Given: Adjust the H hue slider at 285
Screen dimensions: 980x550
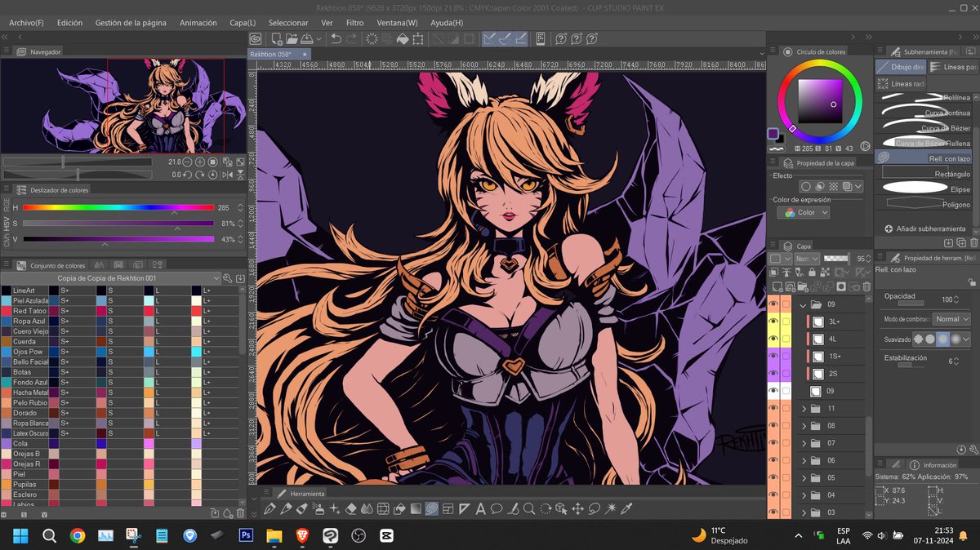Looking at the screenshot, I should click(x=118, y=207).
